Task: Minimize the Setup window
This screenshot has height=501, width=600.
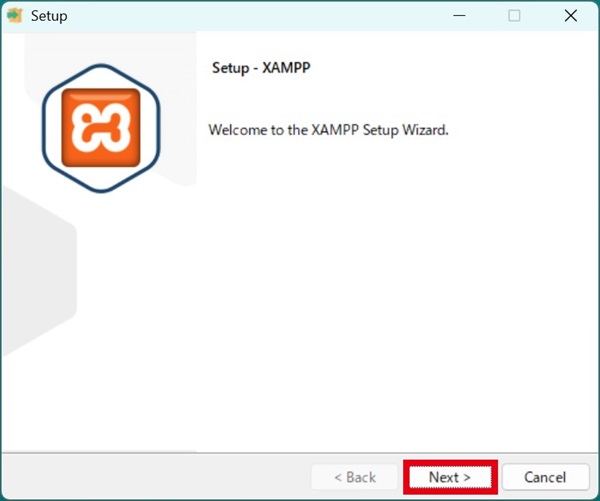Action: (x=459, y=16)
